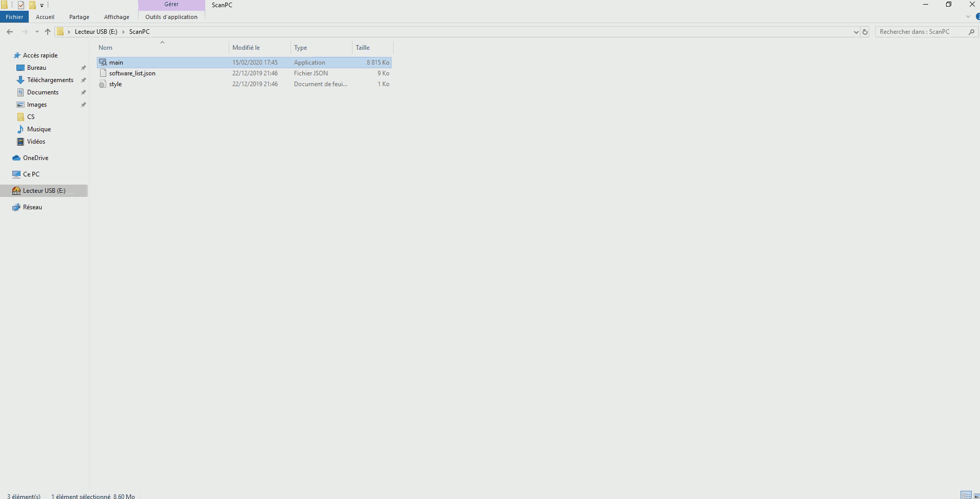Expand the ribbon with the chevron
The image size is (980, 499).
pos(968,17)
